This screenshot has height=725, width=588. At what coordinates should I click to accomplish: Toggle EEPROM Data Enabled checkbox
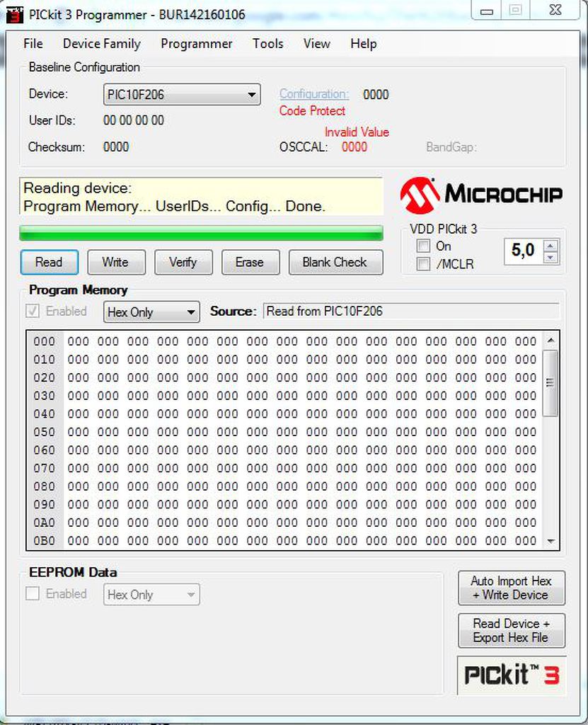click(x=33, y=594)
